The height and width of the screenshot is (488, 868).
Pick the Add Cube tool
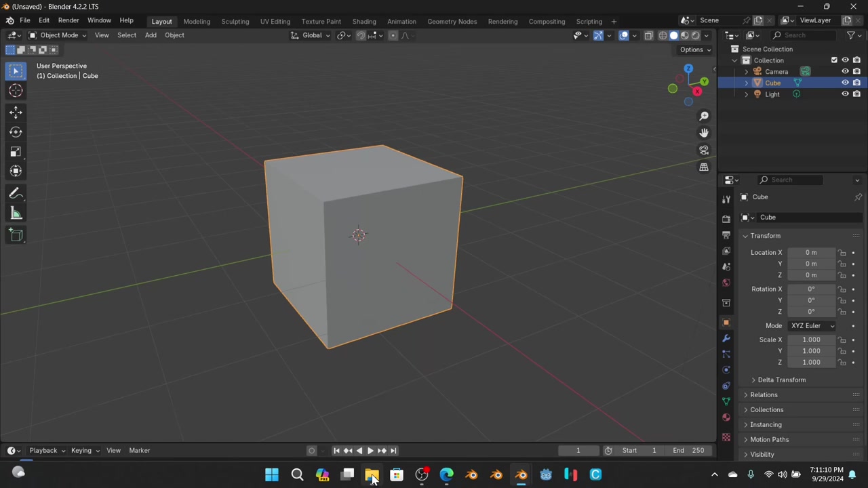tap(16, 235)
